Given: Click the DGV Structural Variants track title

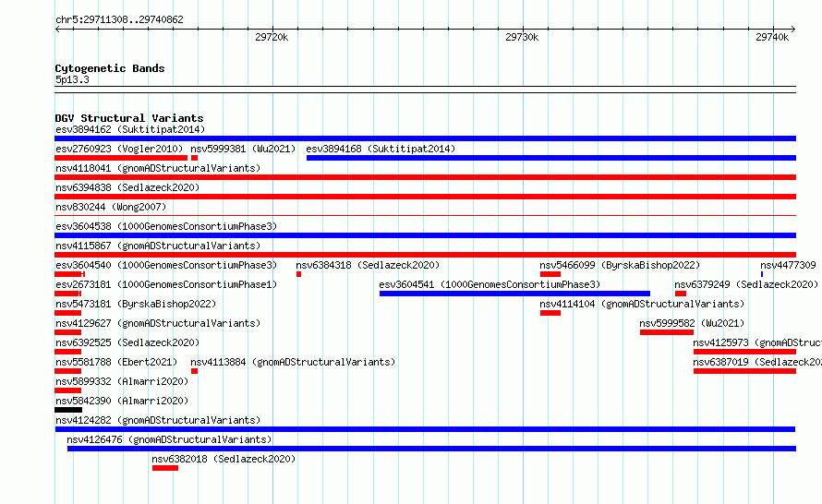Looking at the screenshot, I should (129, 118).
